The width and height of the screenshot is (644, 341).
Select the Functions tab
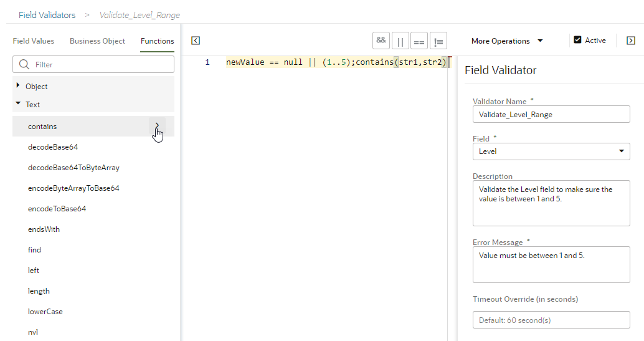(158, 41)
